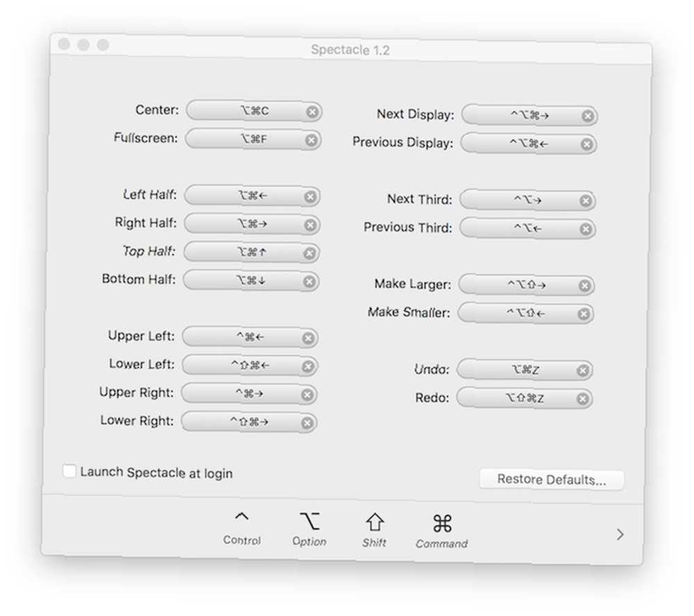Clear the Next Third shortcut

[586, 201]
